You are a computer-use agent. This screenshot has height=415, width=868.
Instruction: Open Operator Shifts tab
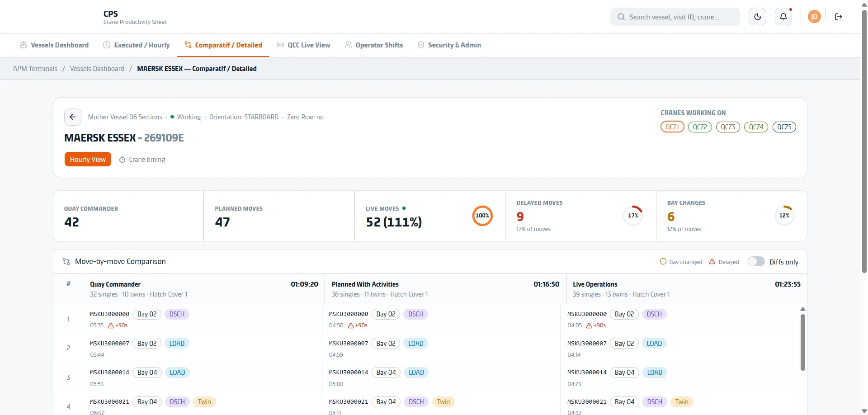374,45
